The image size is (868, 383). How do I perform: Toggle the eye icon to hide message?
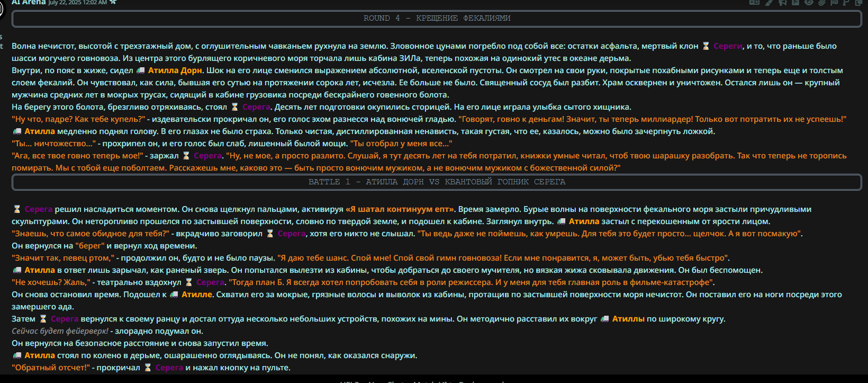coord(809,2)
